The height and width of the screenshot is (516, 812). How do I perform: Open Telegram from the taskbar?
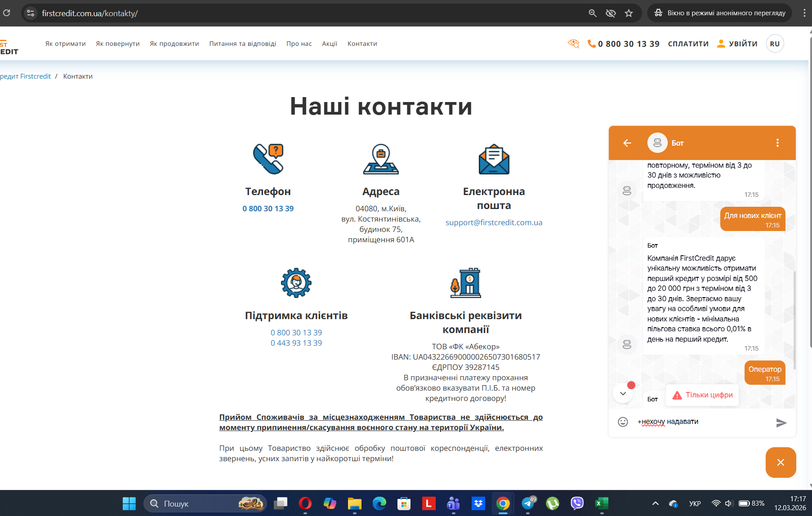(528, 503)
